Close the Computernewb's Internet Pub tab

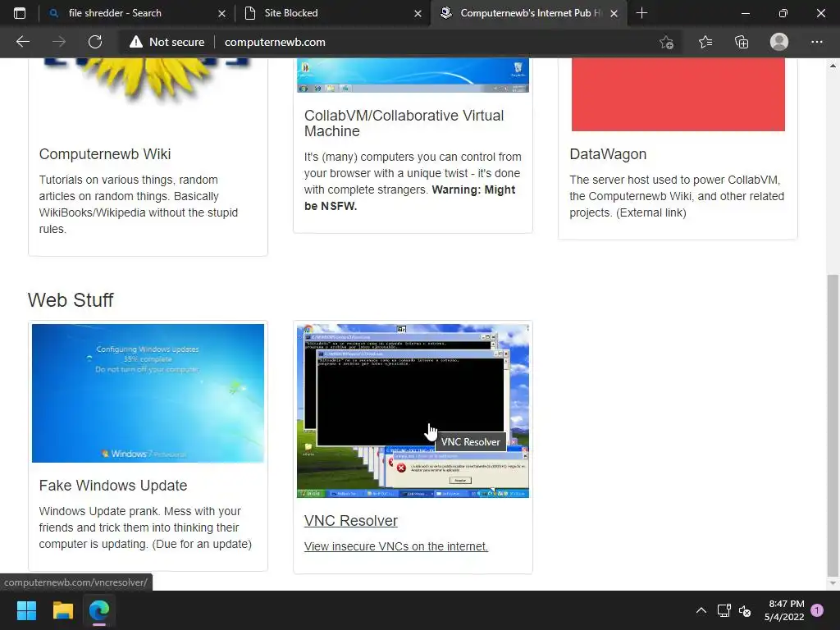(x=614, y=13)
